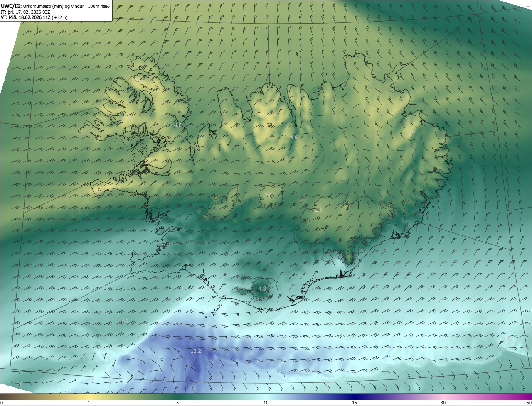Click the 13.2 precipitation value on the map
The height and width of the screenshot is (406, 532).
pyautogui.click(x=196, y=351)
